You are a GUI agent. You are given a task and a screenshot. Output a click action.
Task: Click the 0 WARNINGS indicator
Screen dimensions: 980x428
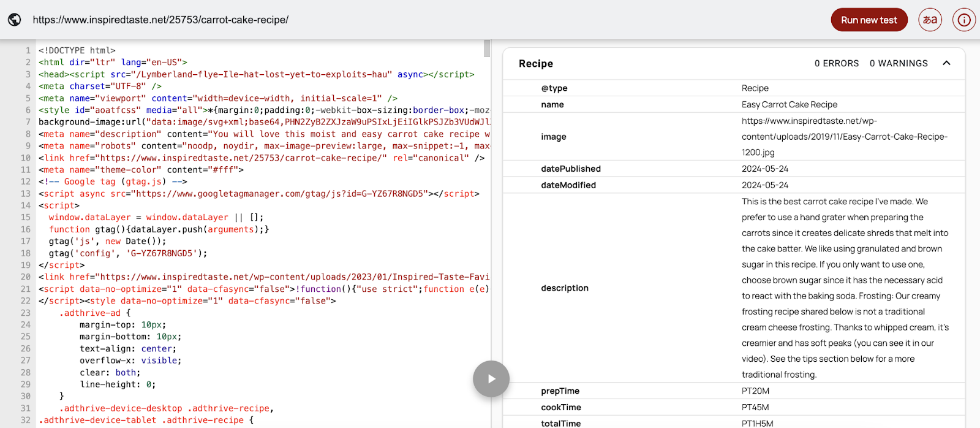899,63
